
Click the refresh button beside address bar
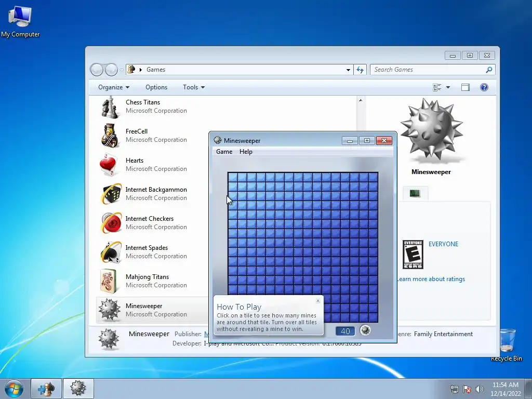(x=360, y=70)
